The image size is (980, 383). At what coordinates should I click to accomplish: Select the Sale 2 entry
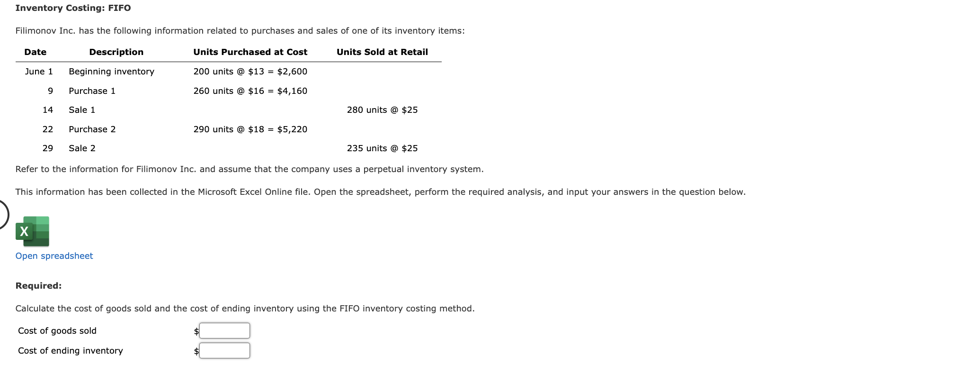click(81, 148)
